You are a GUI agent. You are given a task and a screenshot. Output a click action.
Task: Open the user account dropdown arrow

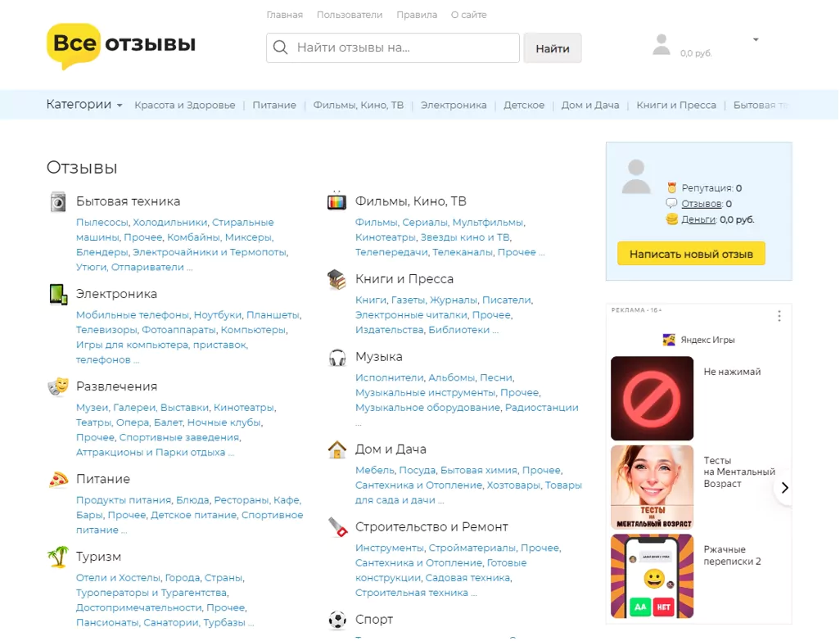(x=756, y=39)
